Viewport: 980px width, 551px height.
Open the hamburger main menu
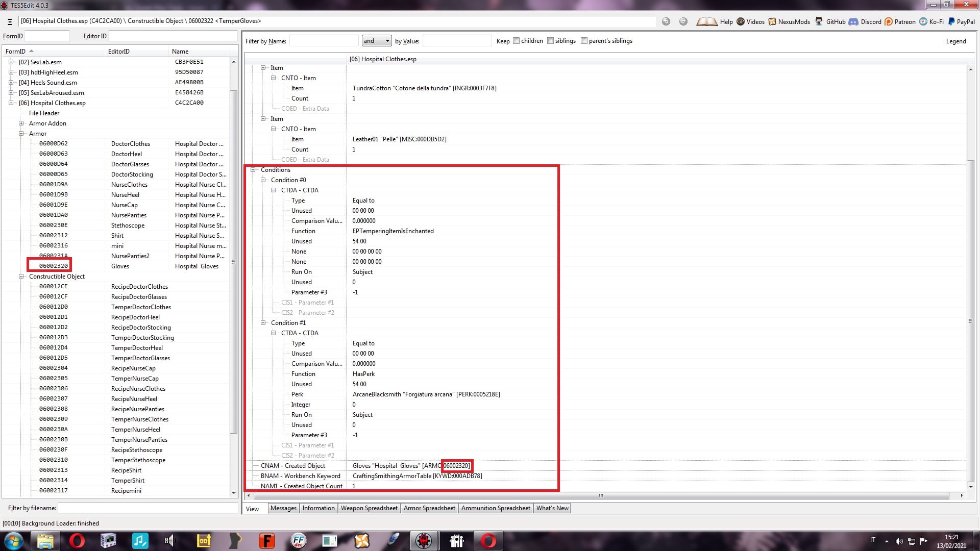(10, 21)
